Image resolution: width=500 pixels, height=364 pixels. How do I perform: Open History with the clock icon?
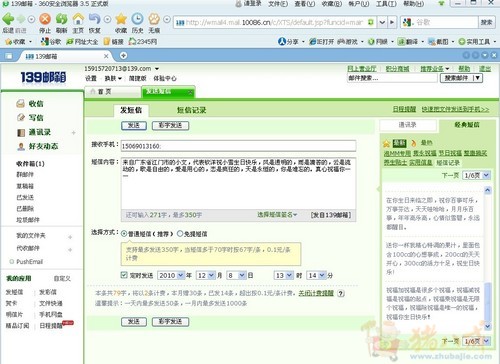point(137,19)
